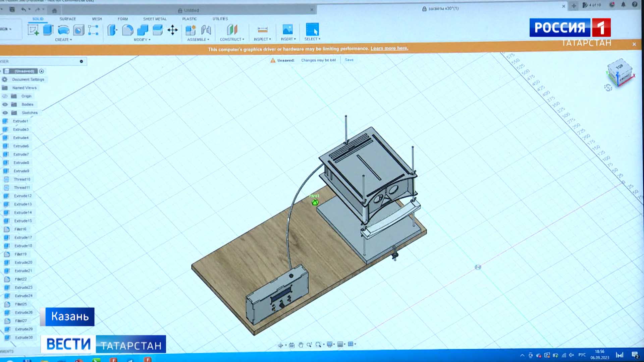Screen dimensions: 644x362
Task: Open the INSPECT dropdown menu
Action: [262, 39]
